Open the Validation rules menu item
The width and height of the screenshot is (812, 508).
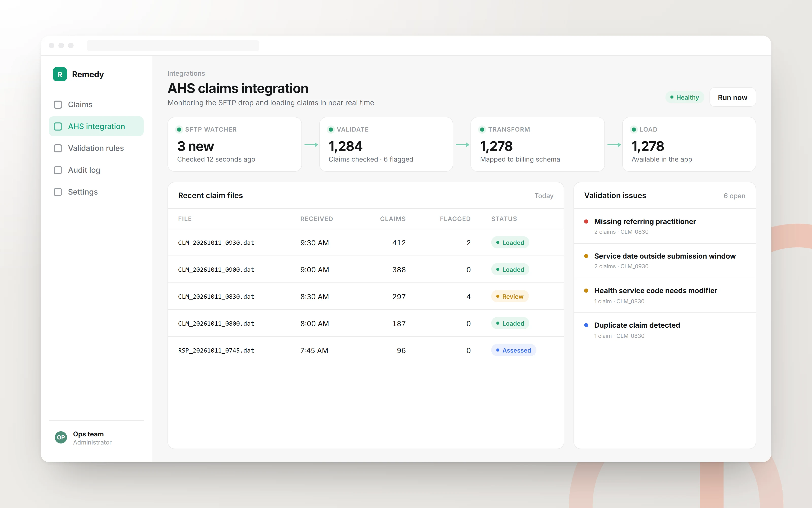pyautogui.click(x=96, y=148)
